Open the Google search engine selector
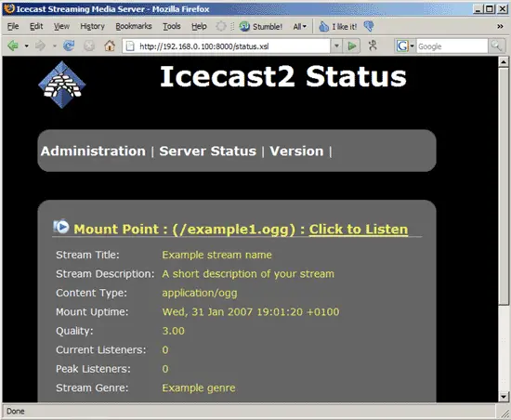511x420 pixels. point(405,46)
